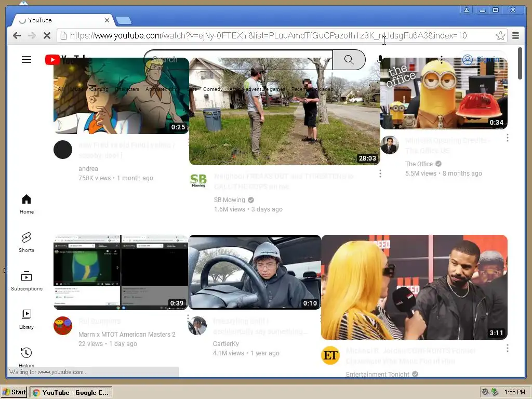This screenshot has height=399, width=532.
Task: Open more options for SB Mowing video
Action: click(380, 174)
